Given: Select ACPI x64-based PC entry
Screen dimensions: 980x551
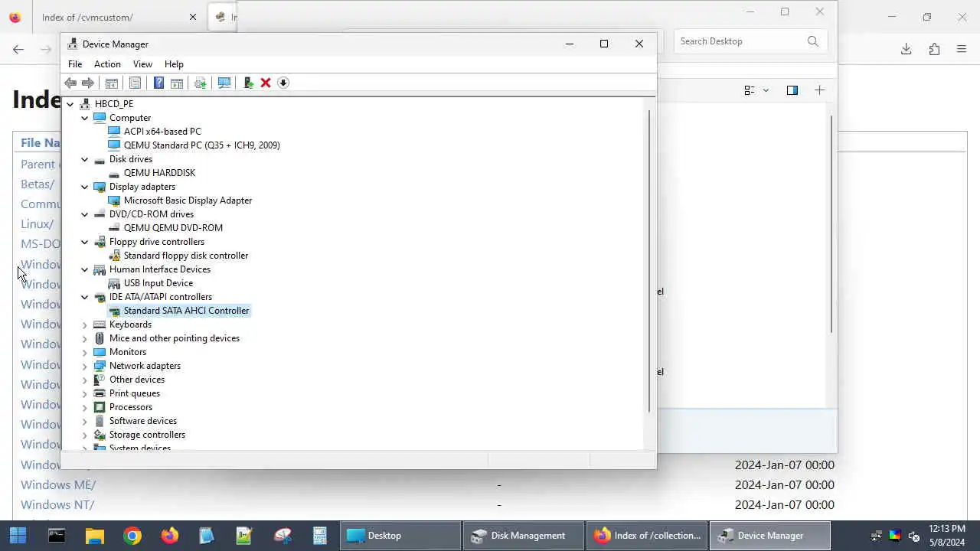Looking at the screenshot, I should tap(162, 132).
